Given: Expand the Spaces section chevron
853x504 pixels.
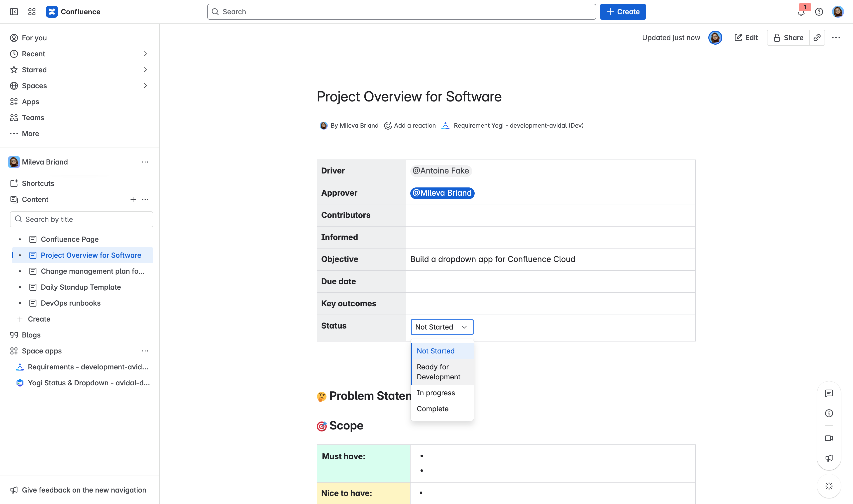Looking at the screenshot, I should [x=145, y=85].
